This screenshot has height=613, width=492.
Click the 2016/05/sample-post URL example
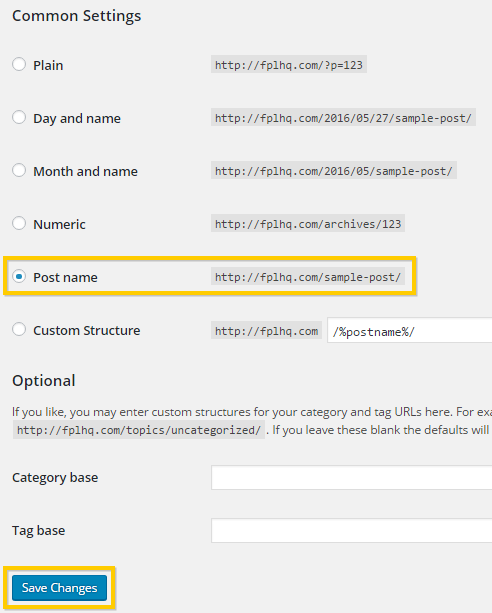click(334, 170)
